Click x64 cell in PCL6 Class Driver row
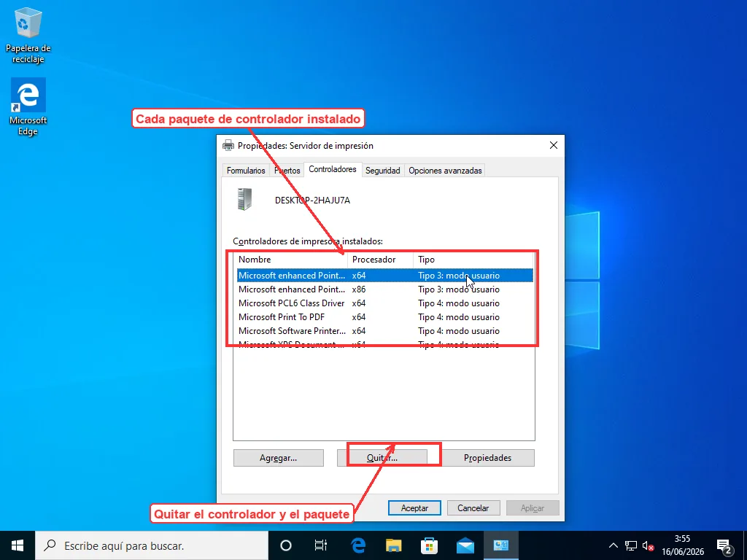 click(x=359, y=303)
